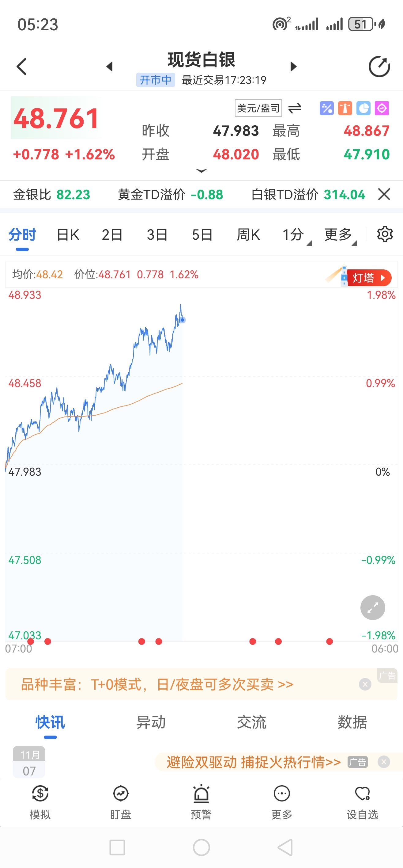The width and height of the screenshot is (403, 868).
Task: Tap the current price dot on chart
Action: (183, 320)
